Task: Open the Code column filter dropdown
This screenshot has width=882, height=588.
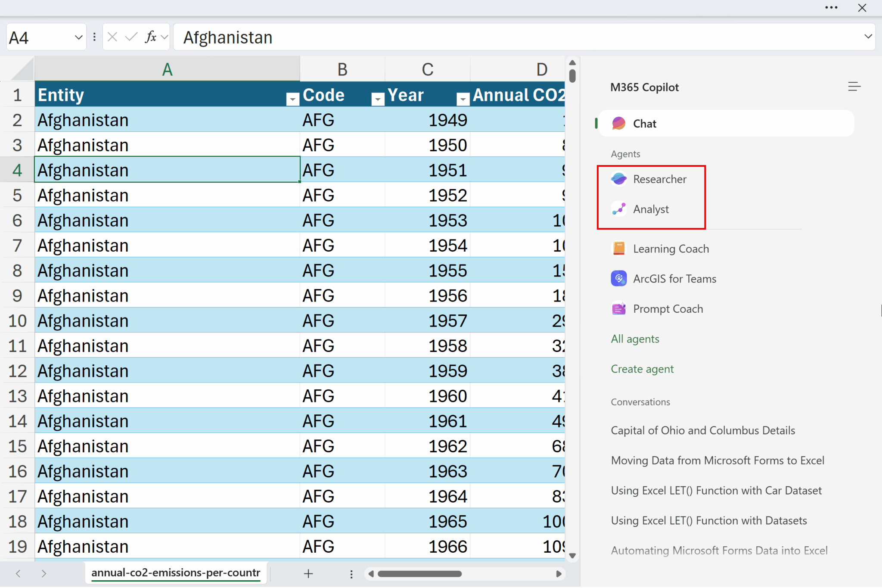Action: click(378, 100)
